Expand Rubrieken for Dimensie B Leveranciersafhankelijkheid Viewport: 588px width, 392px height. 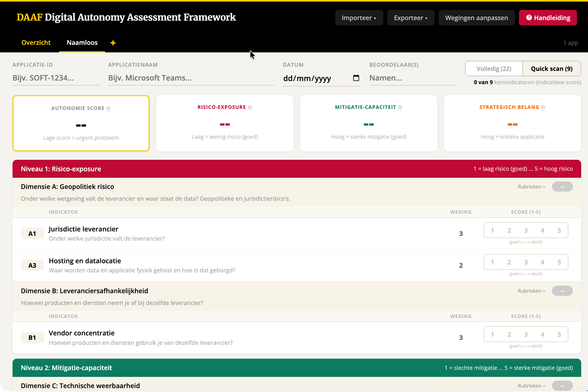pos(531,291)
